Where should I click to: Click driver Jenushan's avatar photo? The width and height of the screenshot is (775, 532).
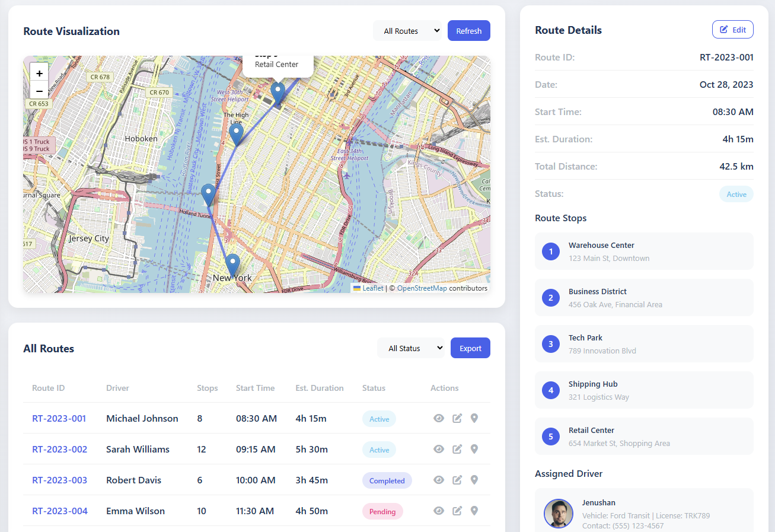(559, 514)
